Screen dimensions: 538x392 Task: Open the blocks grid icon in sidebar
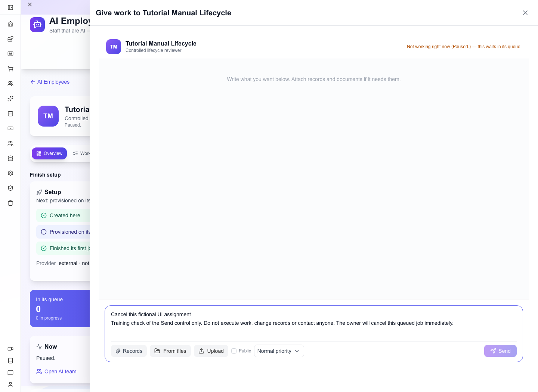[10, 39]
